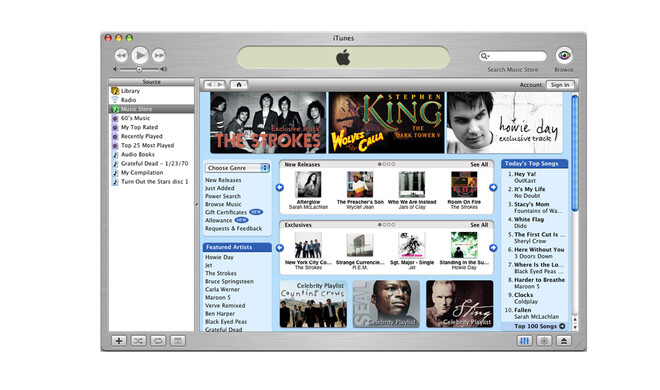Click the New Releases sidebar link
Screen dimensions: 660x390
223,180
